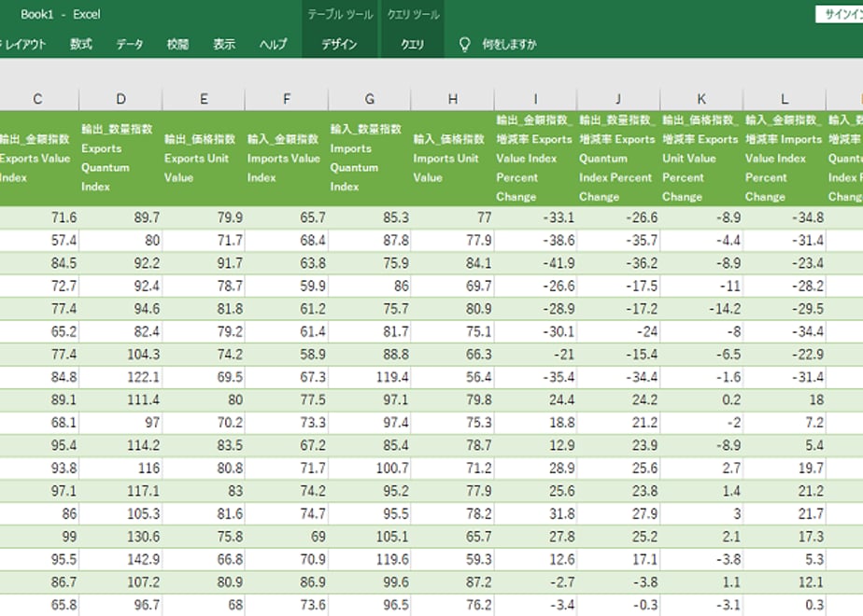Select cell with value 107.2

(120, 583)
